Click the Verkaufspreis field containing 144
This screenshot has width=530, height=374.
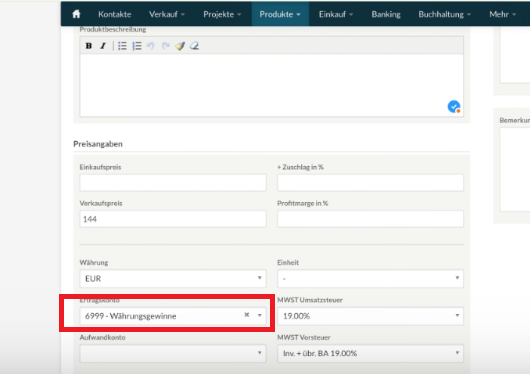pyautogui.click(x=173, y=219)
